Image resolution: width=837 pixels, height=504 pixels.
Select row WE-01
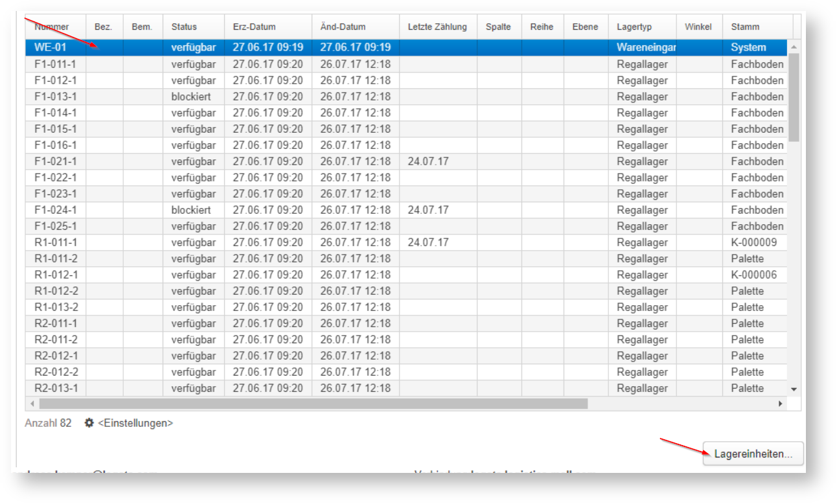click(406, 47)
